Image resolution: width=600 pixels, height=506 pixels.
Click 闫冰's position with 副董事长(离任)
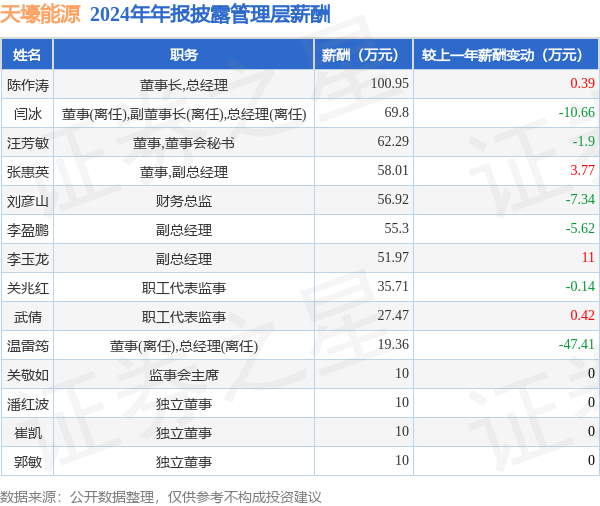coord(184,114)
